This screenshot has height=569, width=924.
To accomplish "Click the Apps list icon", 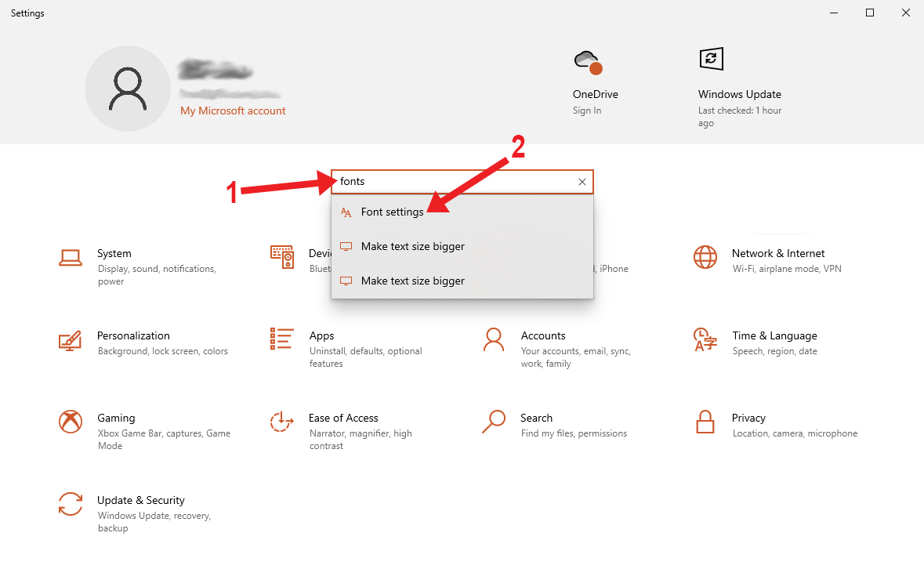I will point(281,339).
